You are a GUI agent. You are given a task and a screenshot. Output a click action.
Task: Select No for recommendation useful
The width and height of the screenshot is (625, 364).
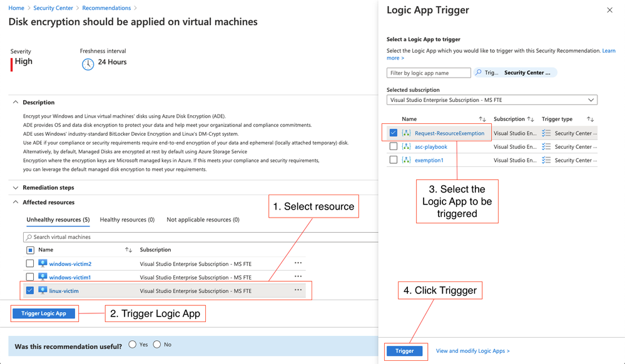(156, 345)
